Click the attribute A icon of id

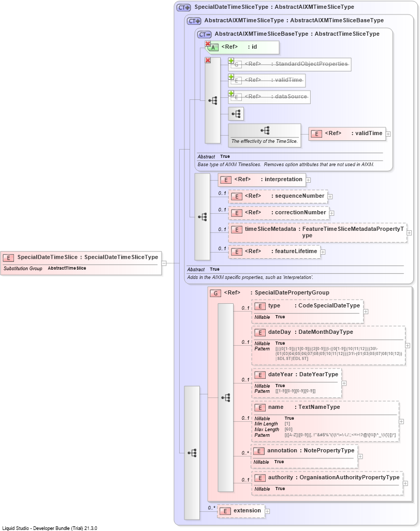[213, 48]
